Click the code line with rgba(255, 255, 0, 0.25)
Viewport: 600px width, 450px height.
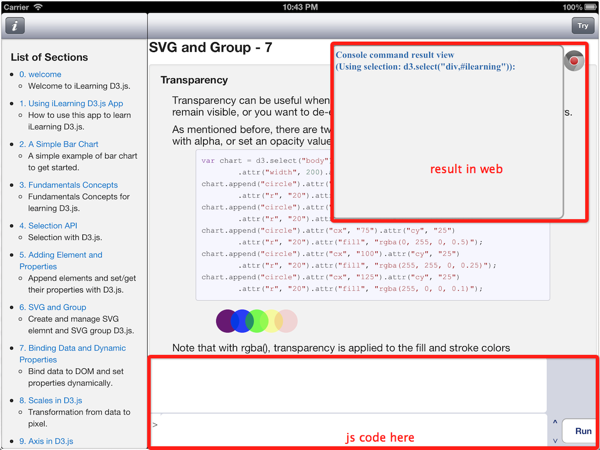367,265
